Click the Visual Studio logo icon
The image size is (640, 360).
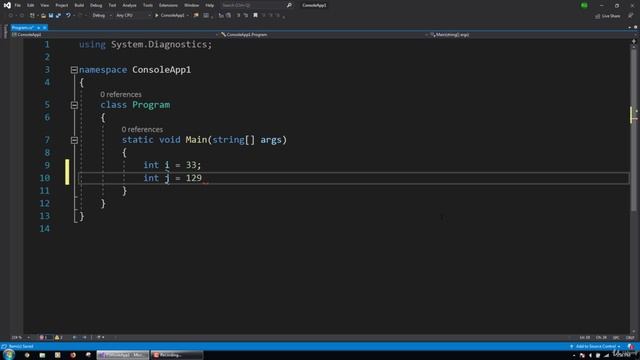pos(7,5)
